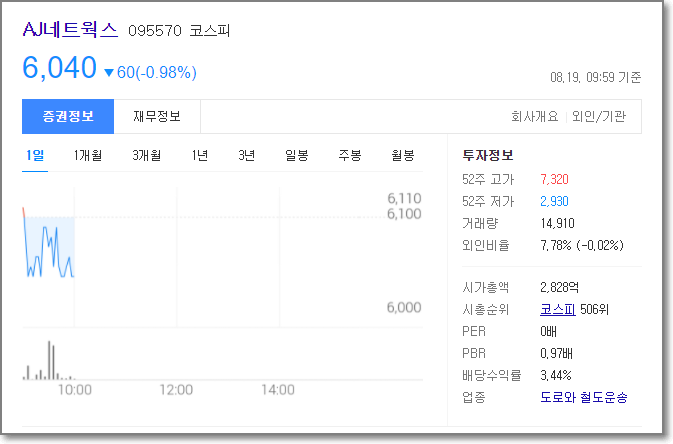
Task: Click the PER value 0배
Action: click(x=548, y=331)
